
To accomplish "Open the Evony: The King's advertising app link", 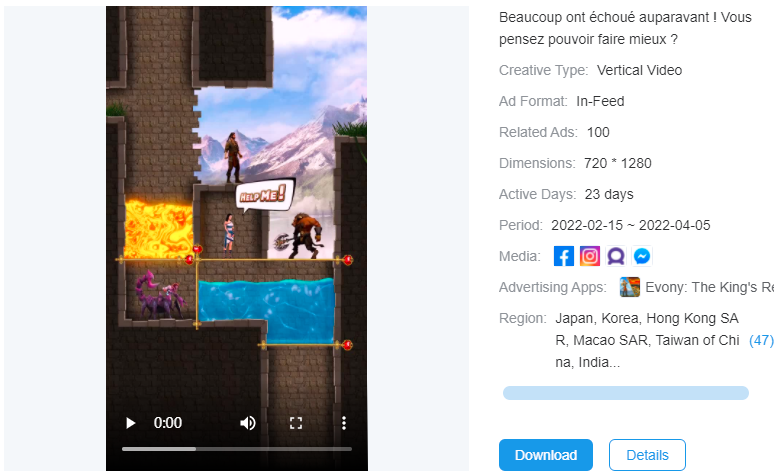I will coord(710,288).
